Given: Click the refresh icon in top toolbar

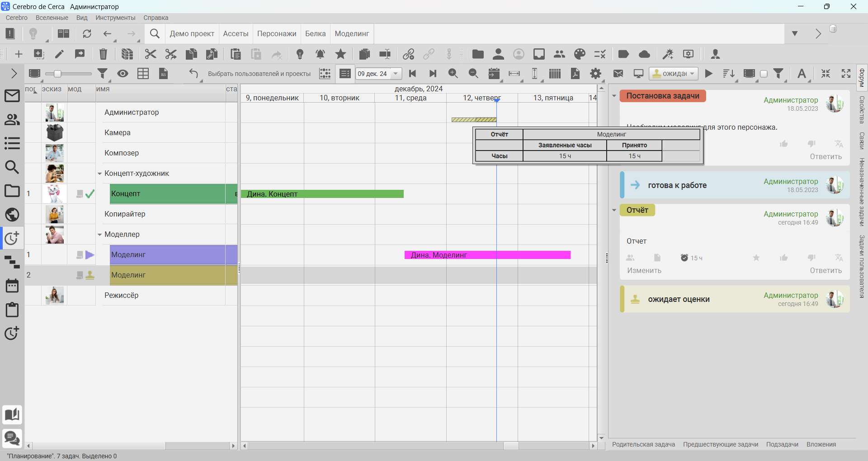Looking at the screenshot, I should 87,34.
